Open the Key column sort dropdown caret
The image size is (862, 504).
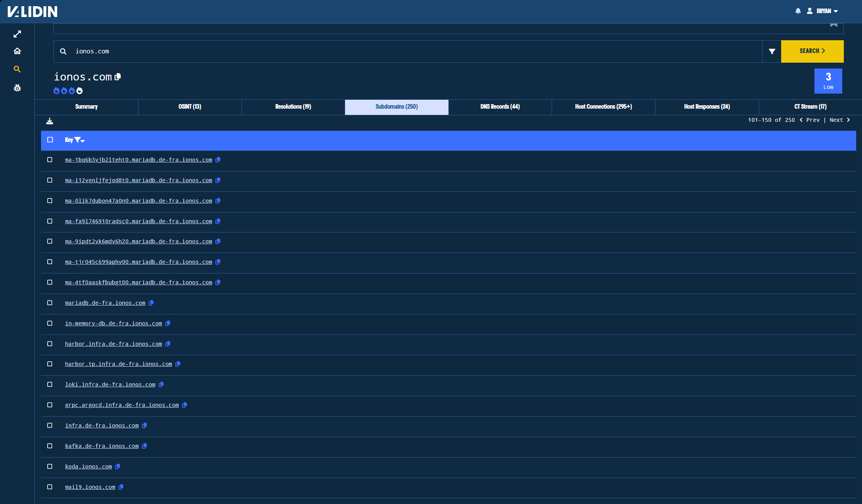[83, 141]
